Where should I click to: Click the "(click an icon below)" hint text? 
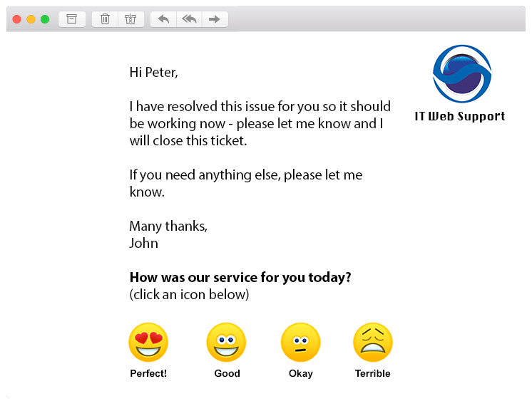(x=189, y=294)
